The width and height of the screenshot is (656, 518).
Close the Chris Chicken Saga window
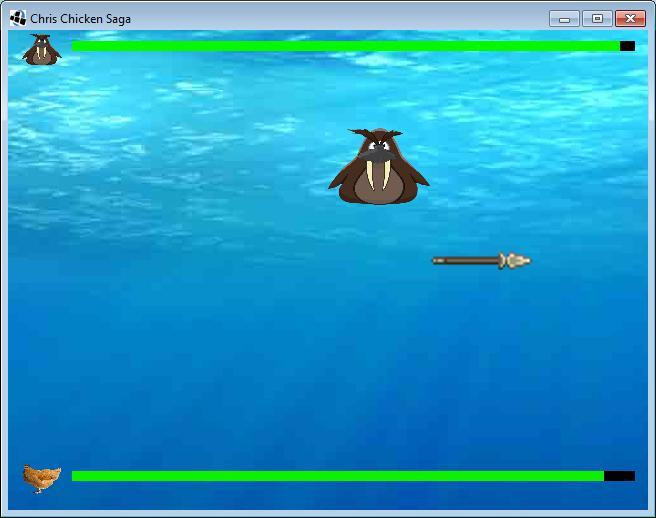(x=630, y=19)
